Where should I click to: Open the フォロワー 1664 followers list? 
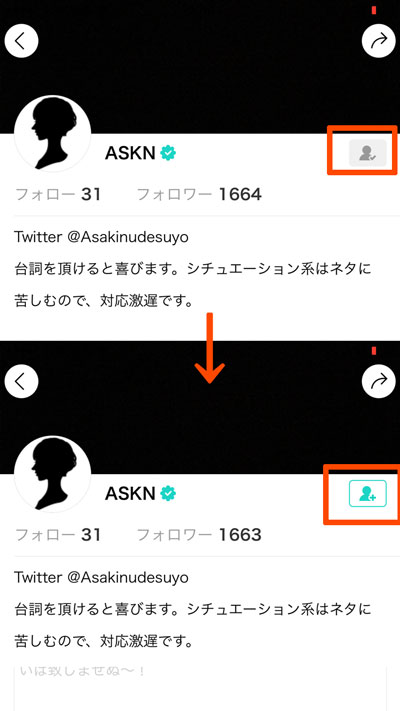199,195
